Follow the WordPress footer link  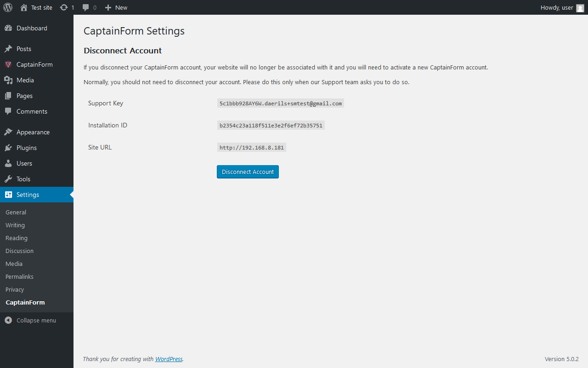169,359
